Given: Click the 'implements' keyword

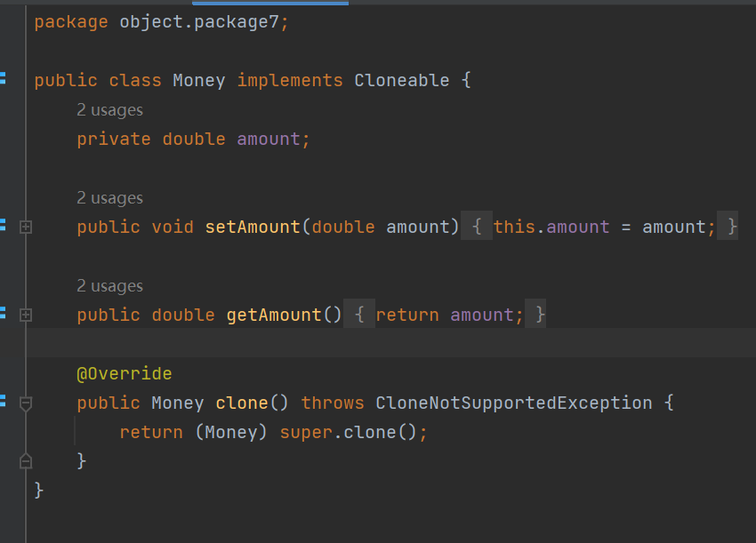Looking at the screenshot, I should [290, 81].
